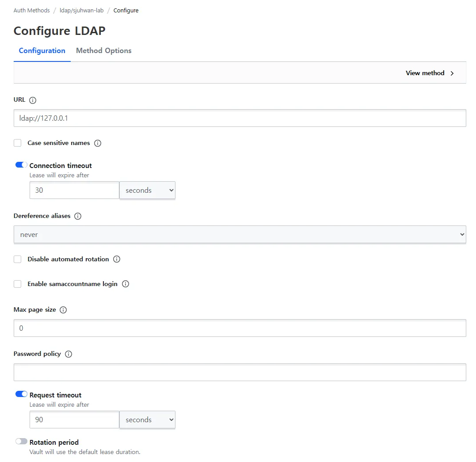The height and width of the screenshot is (462, 476).
Task: Switch to the Method Options tab
Action: (104, 51)
